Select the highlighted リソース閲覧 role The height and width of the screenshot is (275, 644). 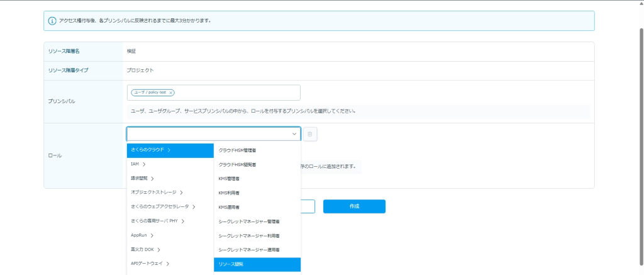click(257, 264)
